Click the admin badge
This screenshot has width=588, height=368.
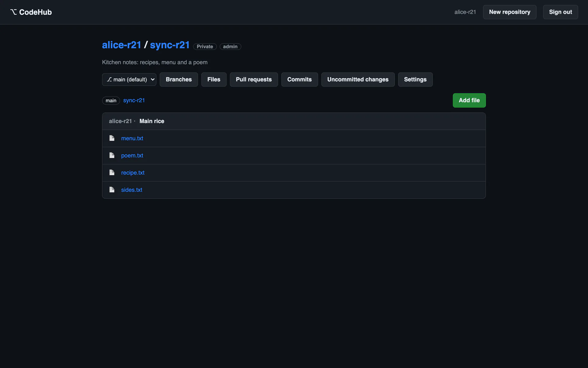tap(230, 47)
